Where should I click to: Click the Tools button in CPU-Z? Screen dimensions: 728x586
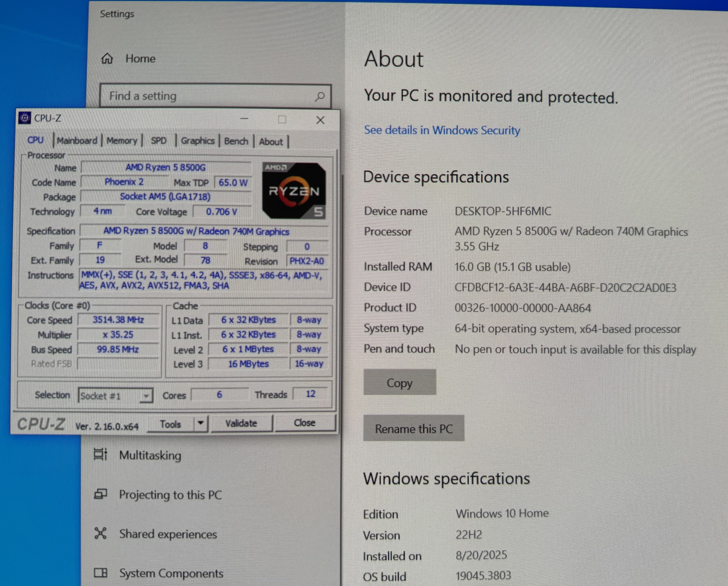tap(171, 424)
